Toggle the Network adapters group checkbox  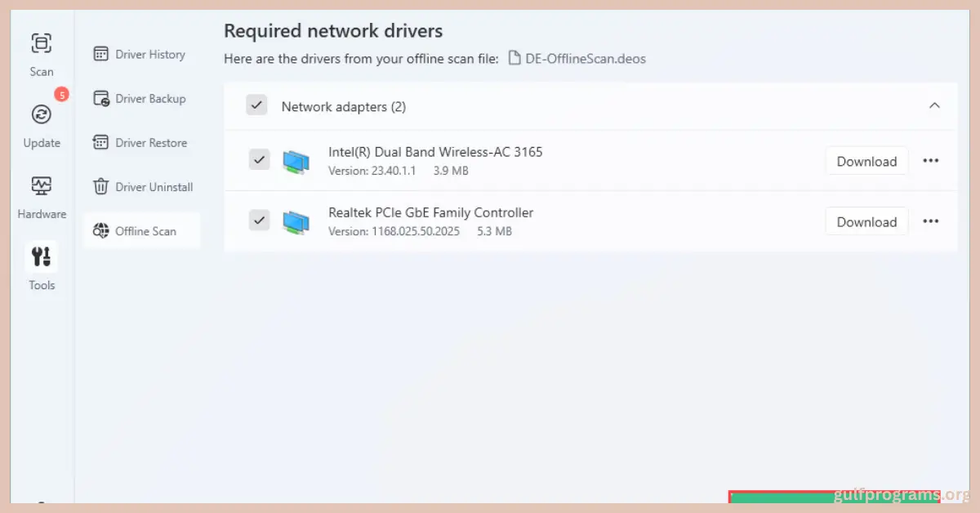pyautogui.click(x=256, y=105)
